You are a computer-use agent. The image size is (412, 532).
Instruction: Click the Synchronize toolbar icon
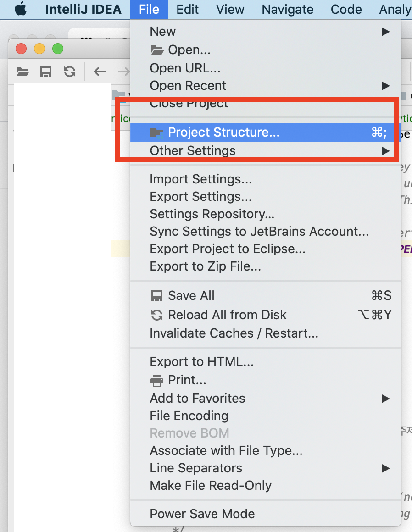click(70, 72)
